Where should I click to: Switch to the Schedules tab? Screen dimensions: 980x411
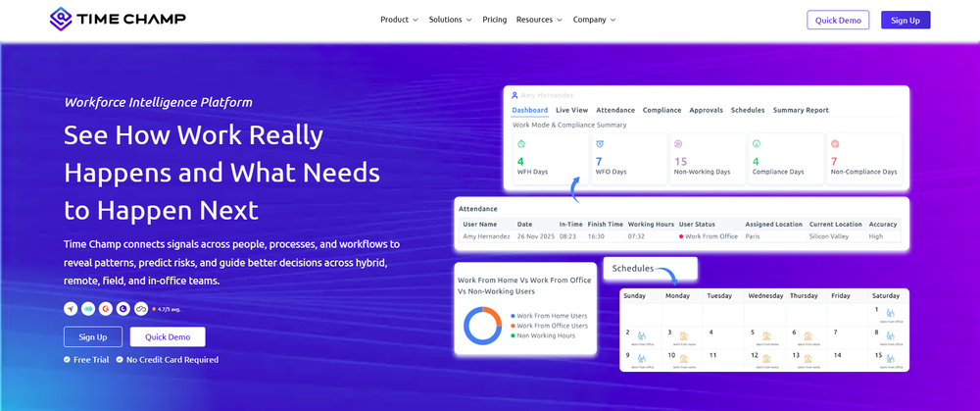pos(748,110)
